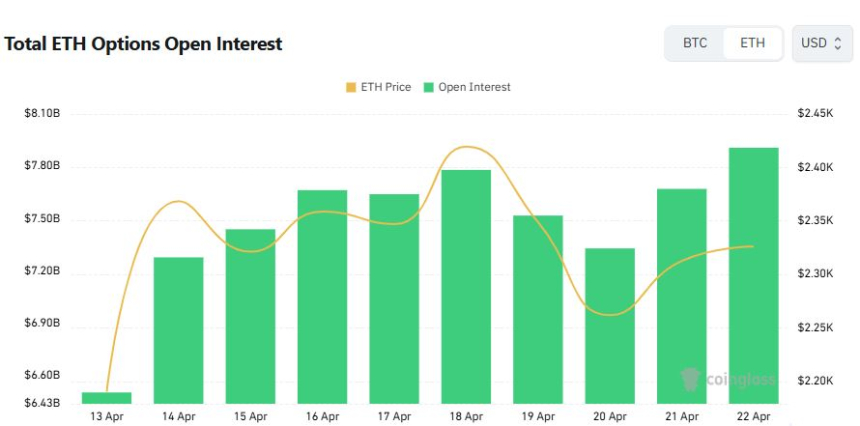Click the yellow ETH Price legend swatch
Image resolution: width=860 pixels, height=426 pixels.
[350, 87]
